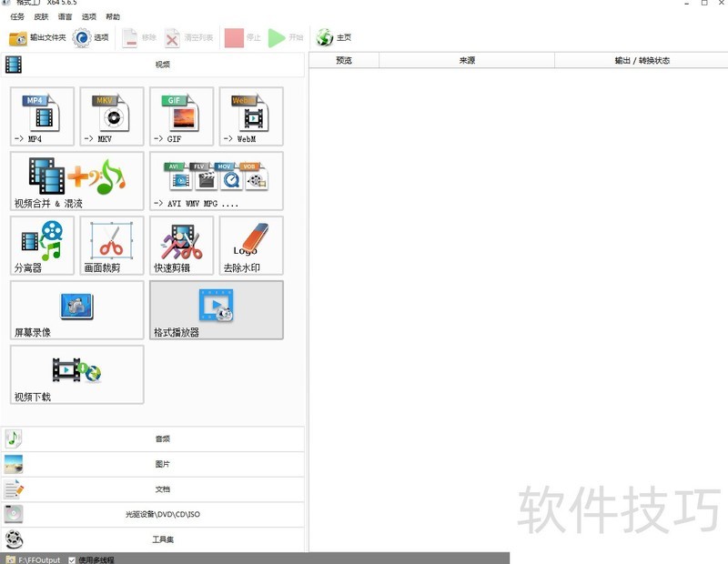Open the 皮肤 skin menu

click(40, 15)
